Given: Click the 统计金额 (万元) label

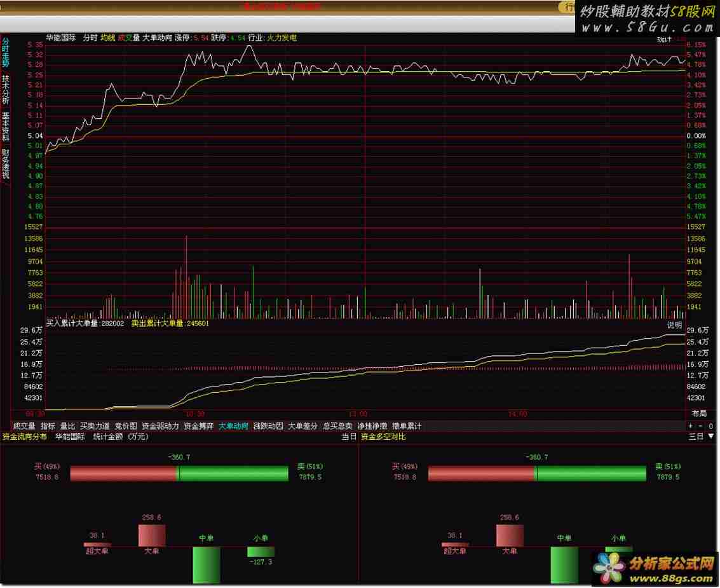Looking at the screenshot, I should click(120, 437).
